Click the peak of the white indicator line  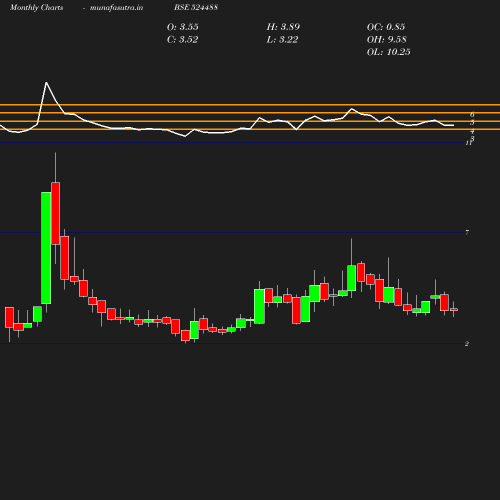click(x=46, y=82)
